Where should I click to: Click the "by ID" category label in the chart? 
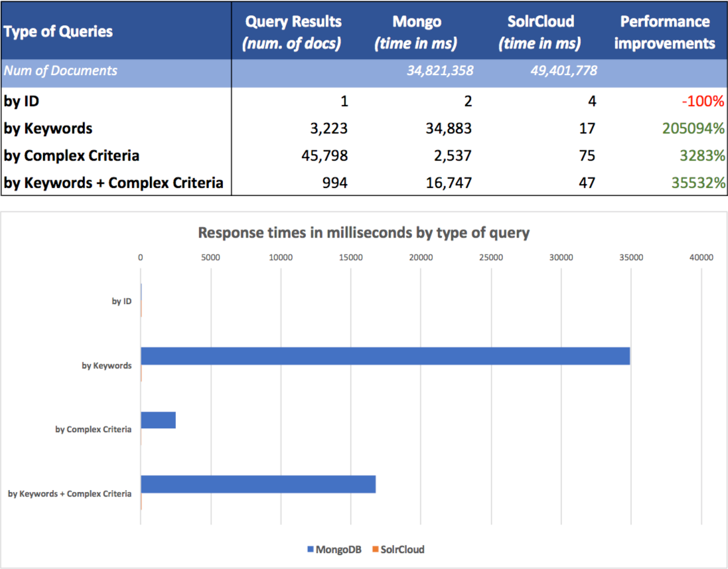click(x=121, y=301)
